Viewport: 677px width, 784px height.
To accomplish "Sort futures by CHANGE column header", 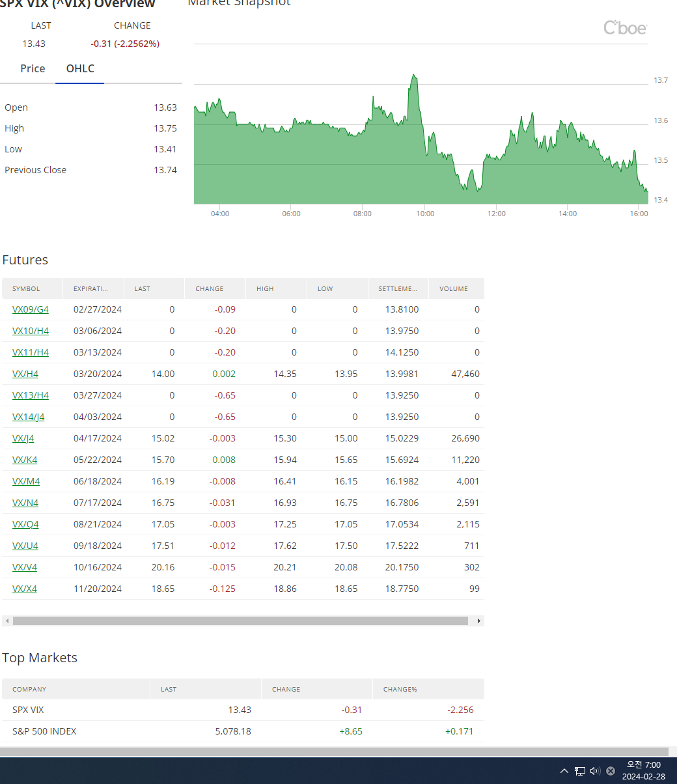I will 215,288.
